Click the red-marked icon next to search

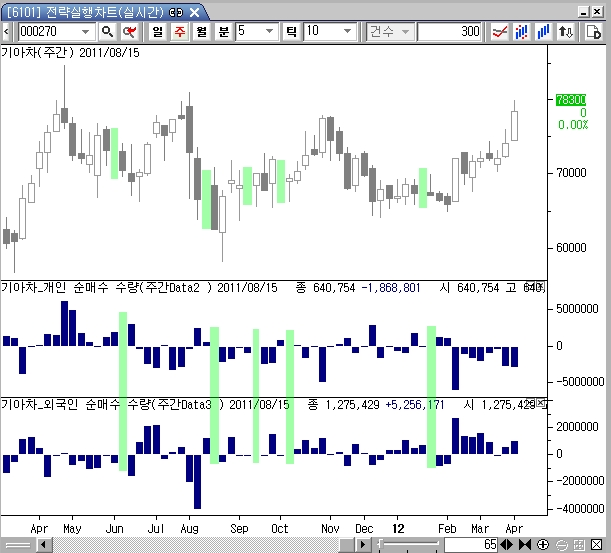(128, 31)
